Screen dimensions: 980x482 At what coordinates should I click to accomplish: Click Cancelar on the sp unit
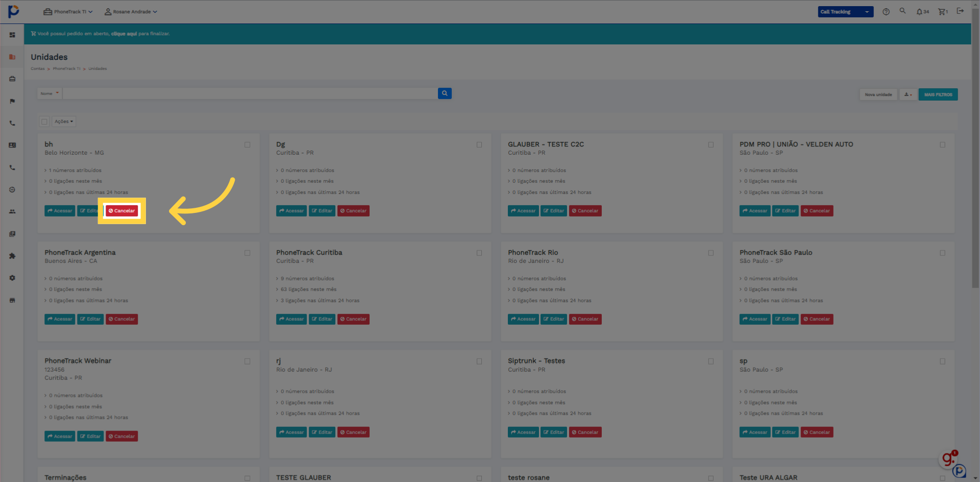click(817, 432)
